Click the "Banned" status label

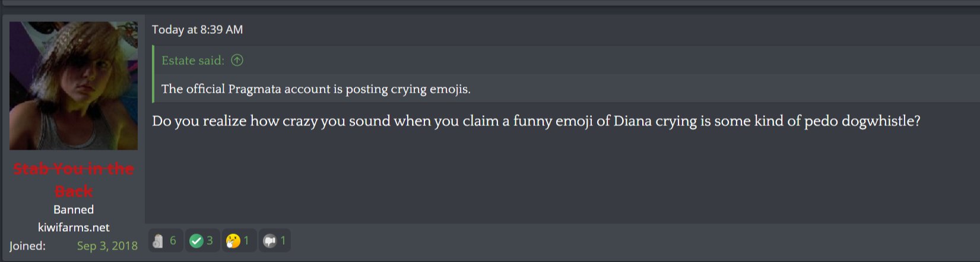(x=74, y=210)
